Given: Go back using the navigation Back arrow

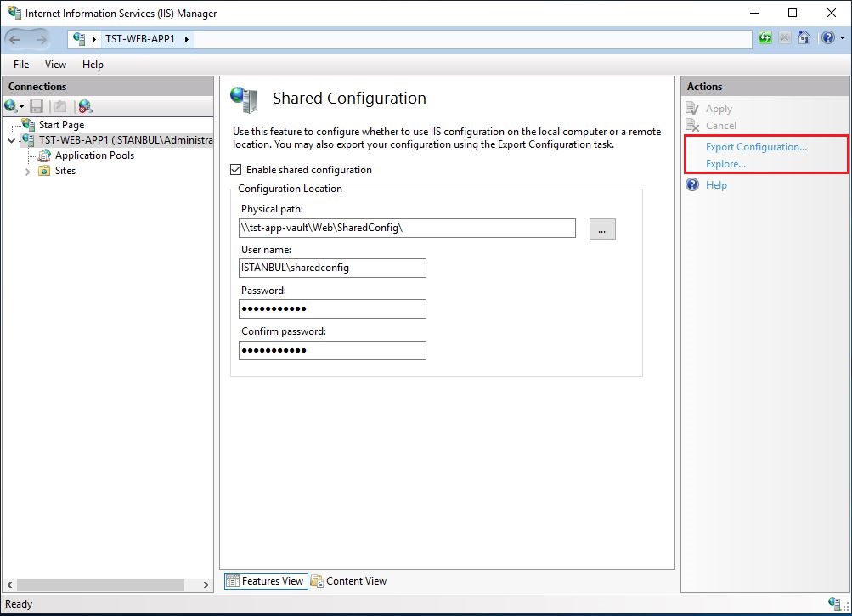Looking at the screenshot, I should click(x=14, y=39).
